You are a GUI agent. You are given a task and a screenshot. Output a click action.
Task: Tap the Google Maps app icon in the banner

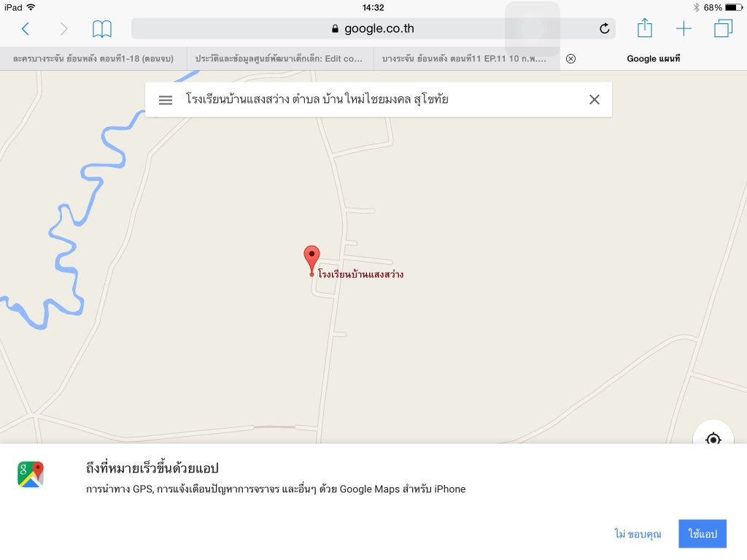point(31,474)
